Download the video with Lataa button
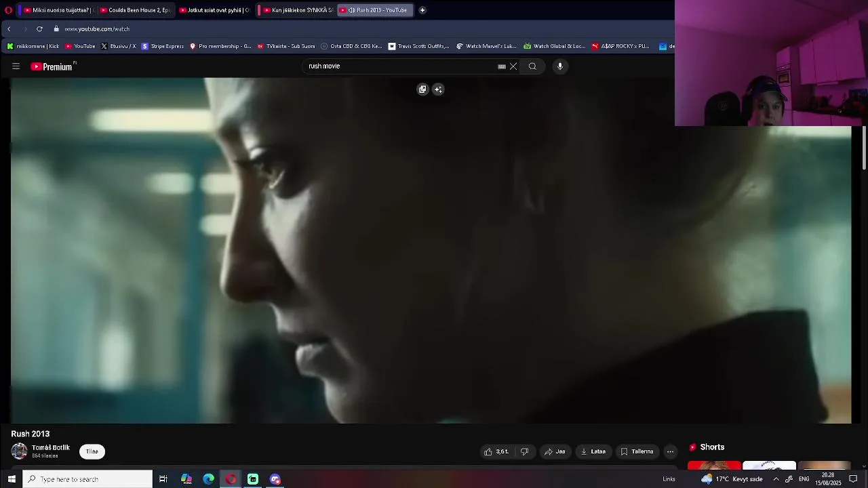868x488 pixels. (593, 451)
